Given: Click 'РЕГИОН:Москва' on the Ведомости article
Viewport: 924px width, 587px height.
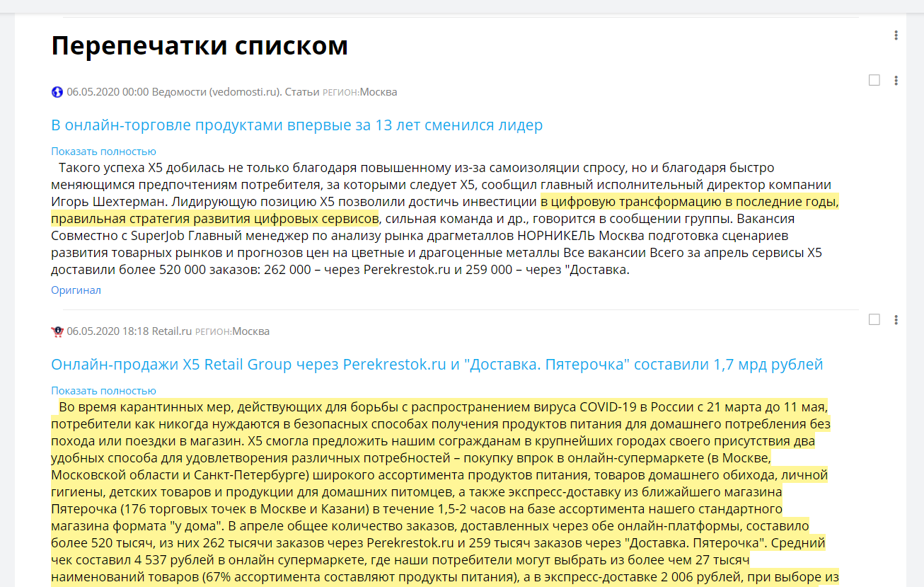Looking at the screenshot, I should (360, 92).
